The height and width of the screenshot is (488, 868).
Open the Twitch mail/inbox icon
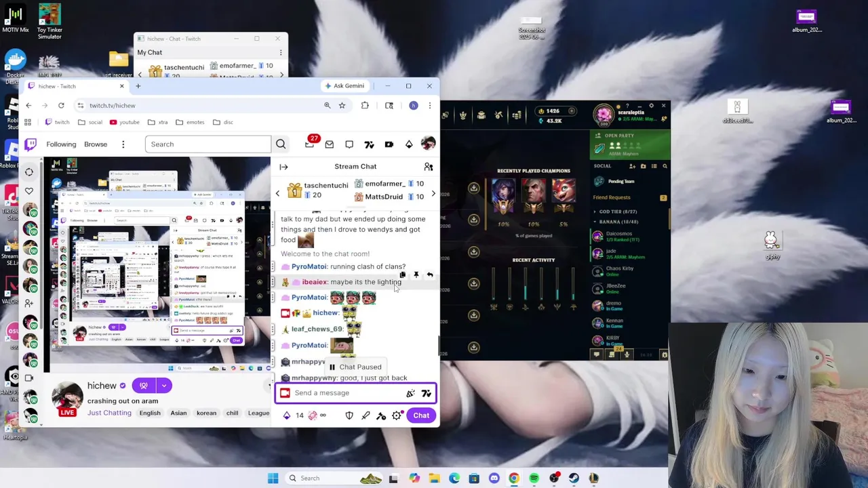coord(329,144)
